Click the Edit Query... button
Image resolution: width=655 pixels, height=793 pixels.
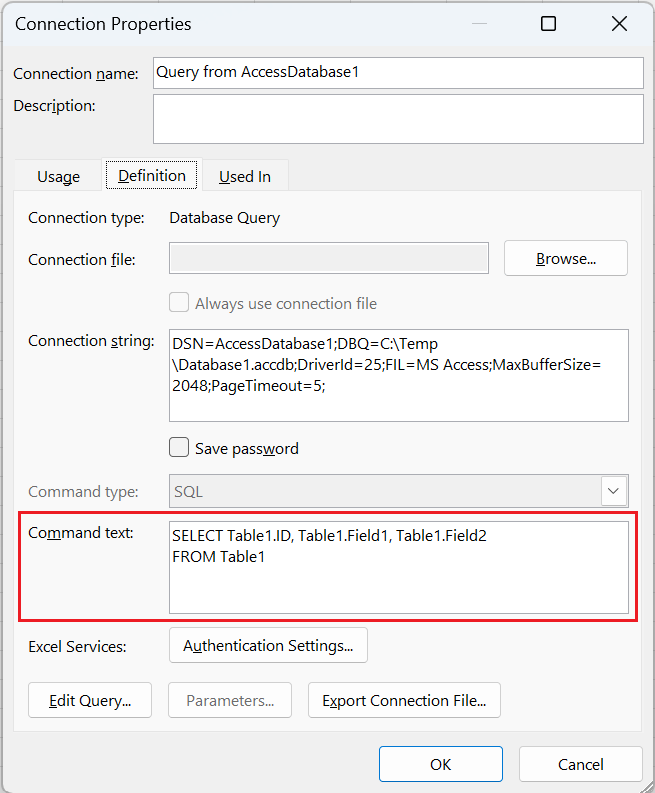pyautogui.click(x=90, y=700)
